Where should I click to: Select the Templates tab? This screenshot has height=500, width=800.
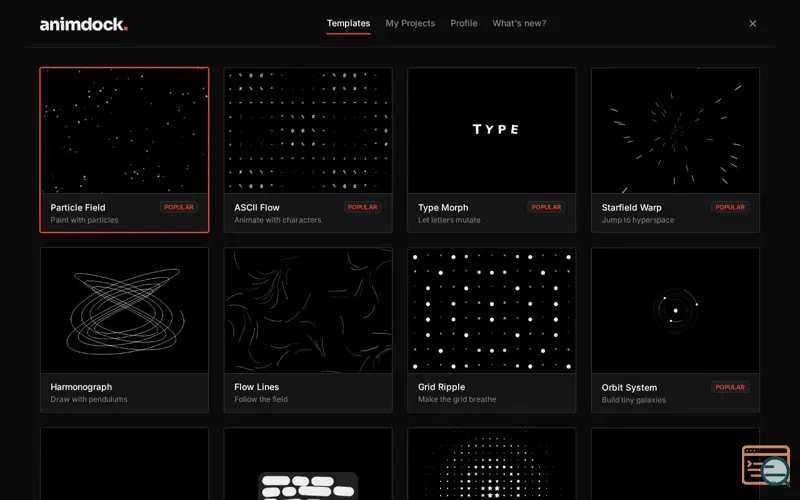pos(348,23)
